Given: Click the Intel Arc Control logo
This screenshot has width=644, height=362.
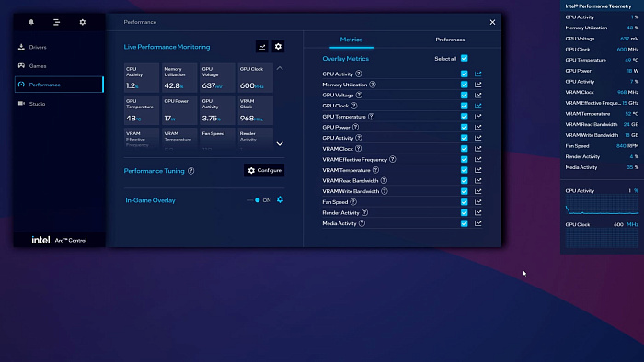Looking at the screenshot, I should pos(59,240).
